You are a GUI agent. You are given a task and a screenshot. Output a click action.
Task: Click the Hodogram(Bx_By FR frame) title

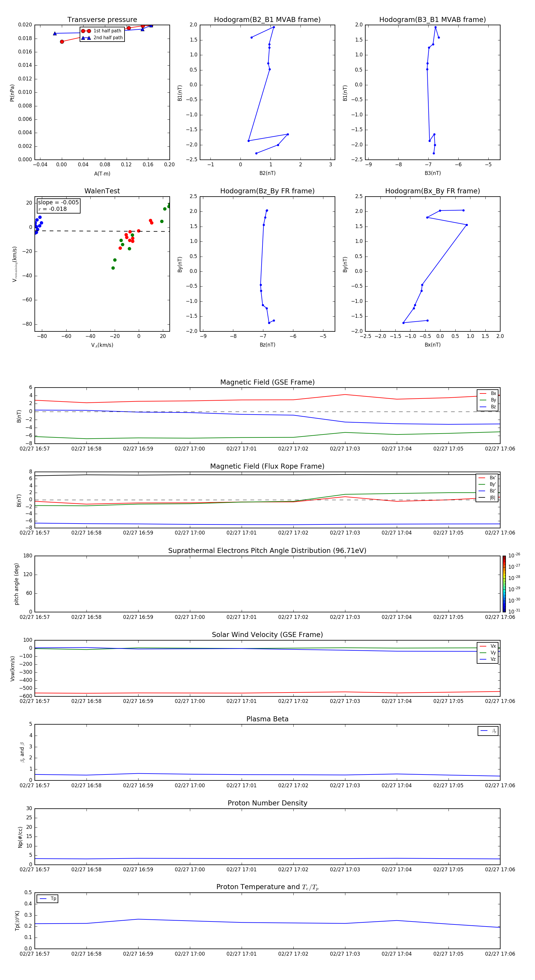tap(432, 191)
